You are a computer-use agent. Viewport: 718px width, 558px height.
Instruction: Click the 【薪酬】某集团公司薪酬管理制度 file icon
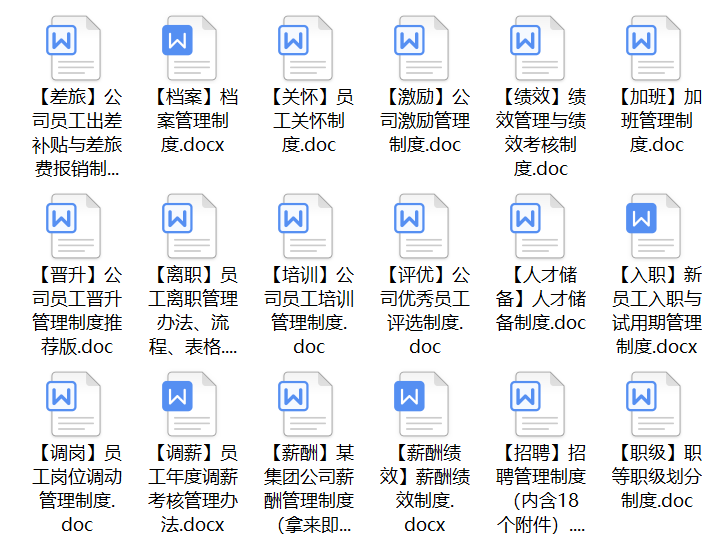[x=308, y=404]
